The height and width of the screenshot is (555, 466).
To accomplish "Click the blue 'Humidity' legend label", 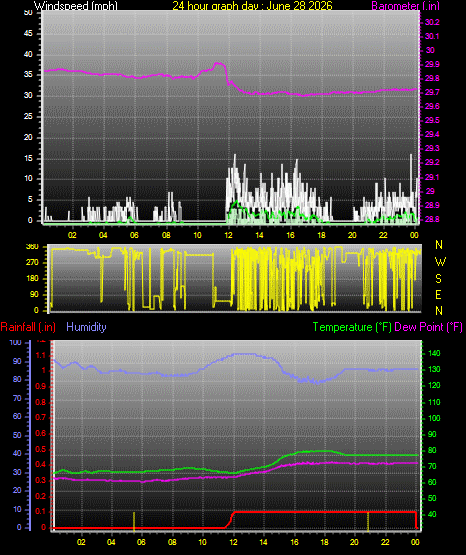I will click(86, 327).
